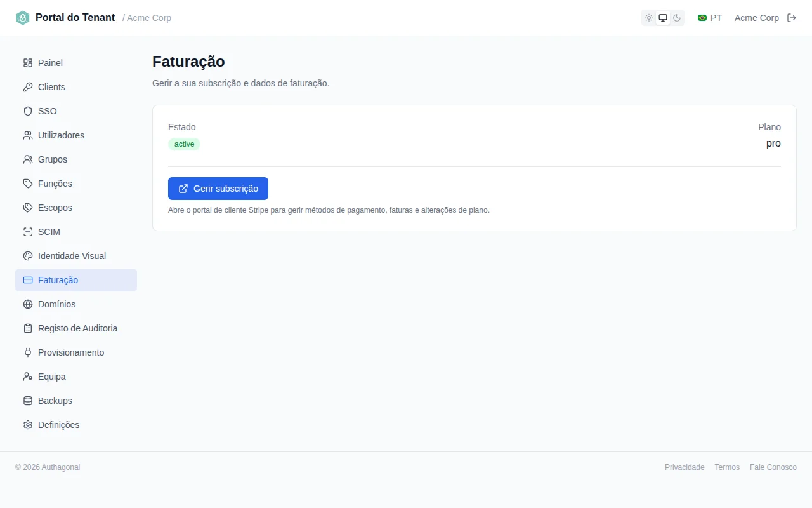Open Registo de Auditoria
812x508 pixels.
(76, 328)
